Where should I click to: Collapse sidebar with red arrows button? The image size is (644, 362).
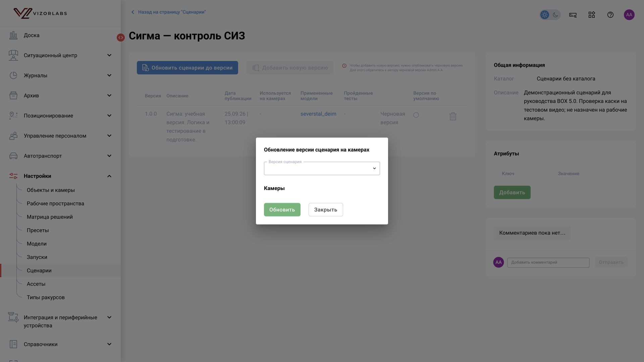tap(121, 38)
